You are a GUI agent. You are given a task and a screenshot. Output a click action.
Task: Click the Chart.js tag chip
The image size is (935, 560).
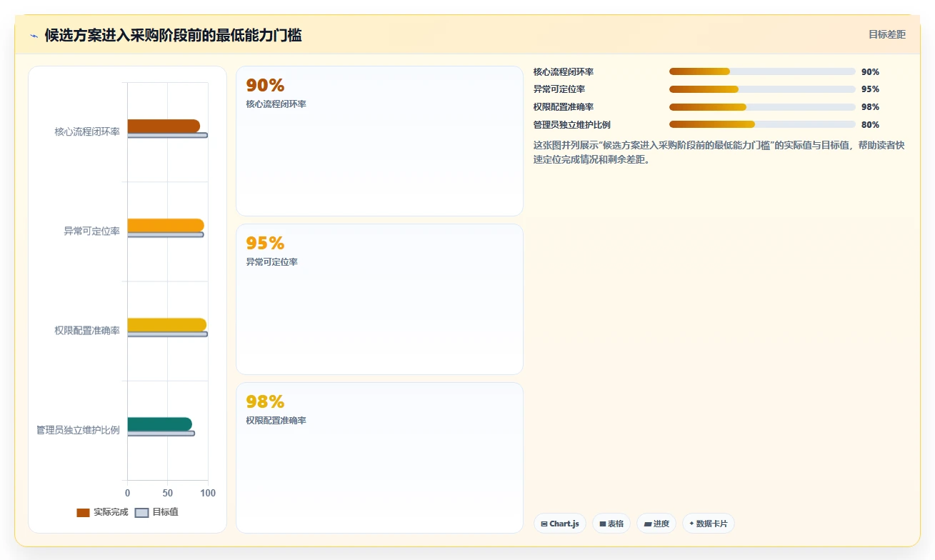pyautogui.click(x=560, y=524)
